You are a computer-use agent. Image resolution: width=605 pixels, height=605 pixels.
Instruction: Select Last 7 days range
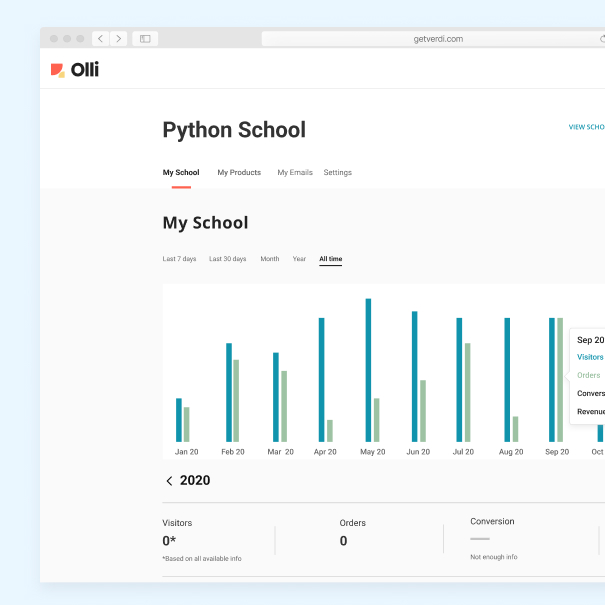179,259
